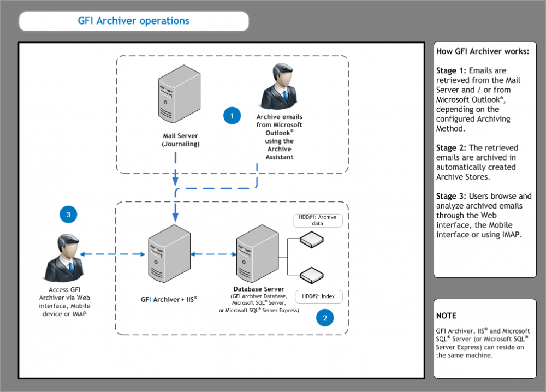Click the 'Stage 2:' paragraph heading
The height and width of the screenshot is (392, 546).
point(451,148)
